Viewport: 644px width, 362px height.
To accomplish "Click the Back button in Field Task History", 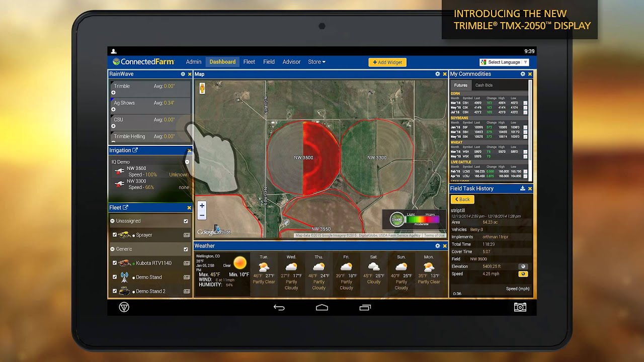I will tap(462, 200).
